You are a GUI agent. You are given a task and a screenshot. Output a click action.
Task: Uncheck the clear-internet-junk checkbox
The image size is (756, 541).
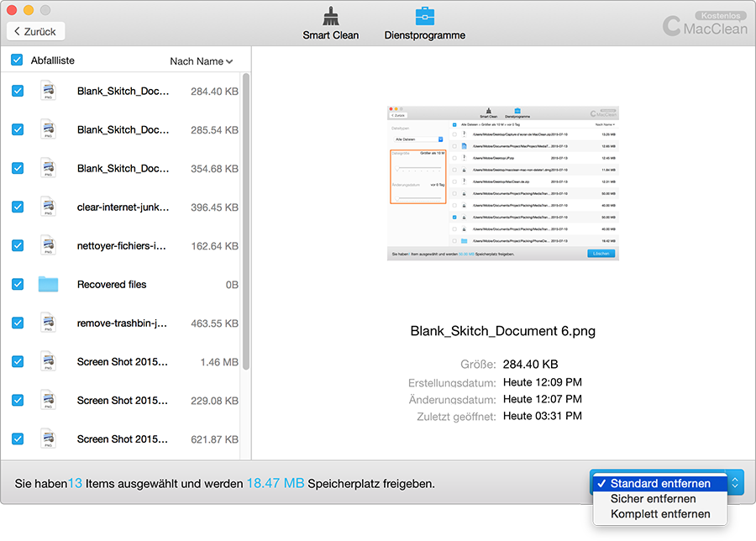[x=18, y=207]
